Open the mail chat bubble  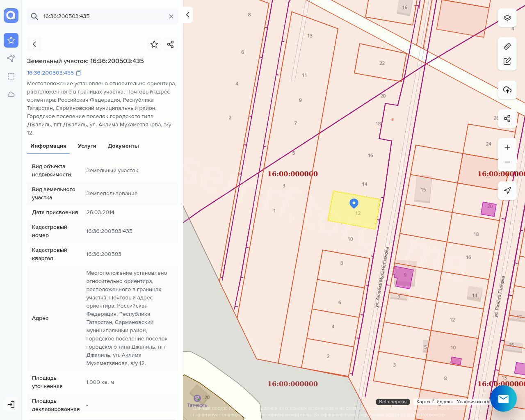tap(503, 398)
